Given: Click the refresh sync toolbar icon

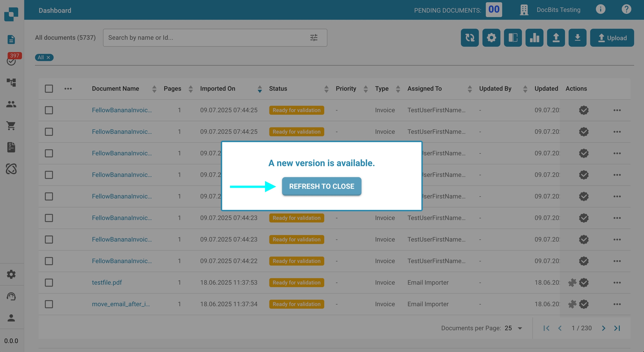Looking at the screenshot, I should pyautogui.click(x=470, y=37).
